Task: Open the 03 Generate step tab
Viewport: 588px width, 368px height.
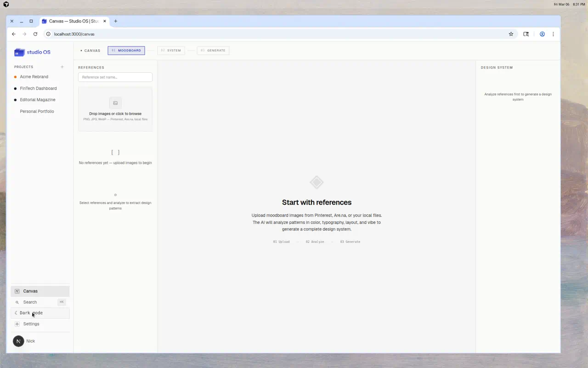Action: pyautogui.click(x=213, y=51)
